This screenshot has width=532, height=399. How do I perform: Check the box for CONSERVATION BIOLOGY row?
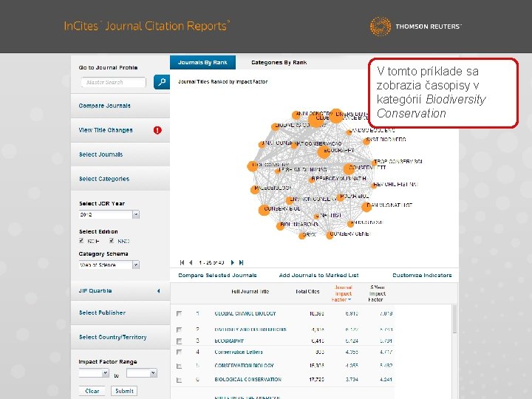coord(179,366)
